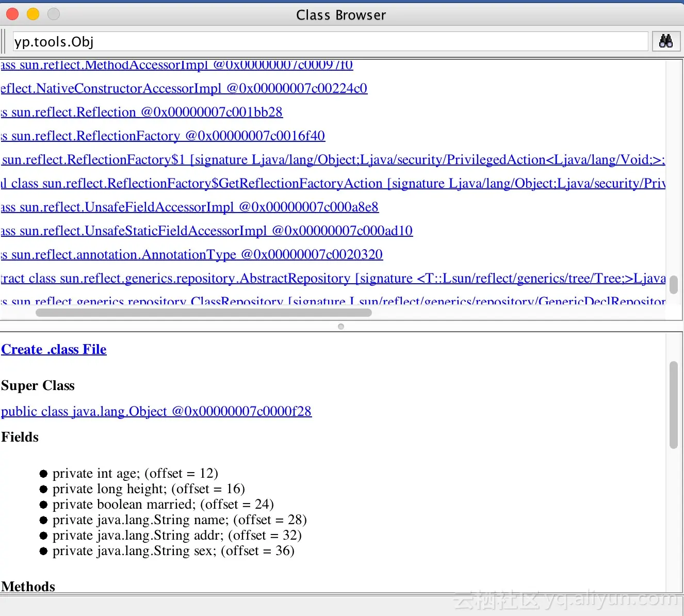Viewport: 684px width, 616px height.
Task: Open UnsafeFieldAccessorImpl class link
Action: point(190,207)
